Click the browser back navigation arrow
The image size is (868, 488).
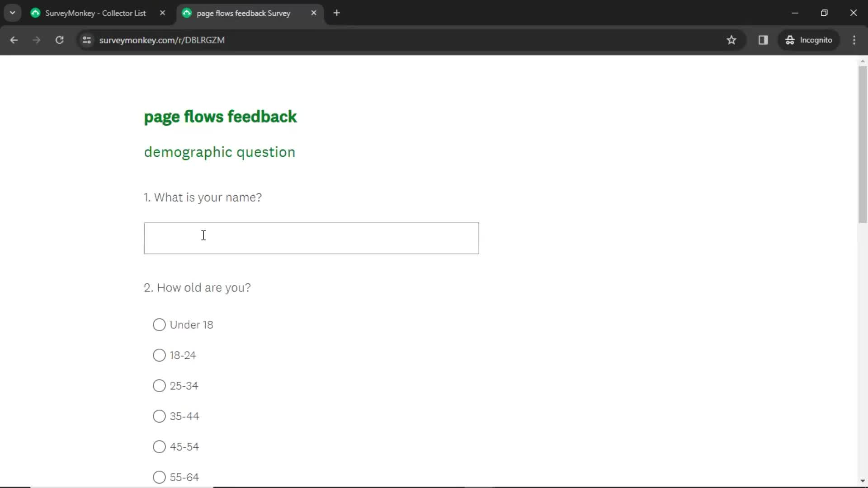click(14, 40)
